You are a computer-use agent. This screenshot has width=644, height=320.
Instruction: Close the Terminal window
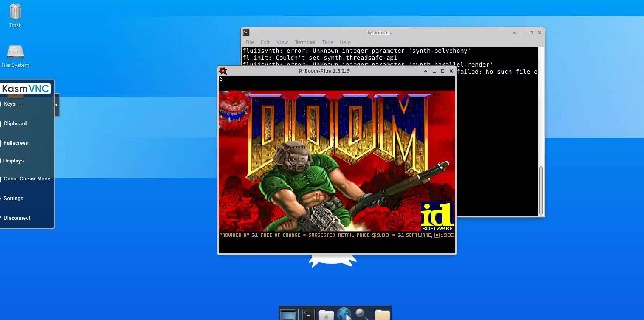point(540,33)
